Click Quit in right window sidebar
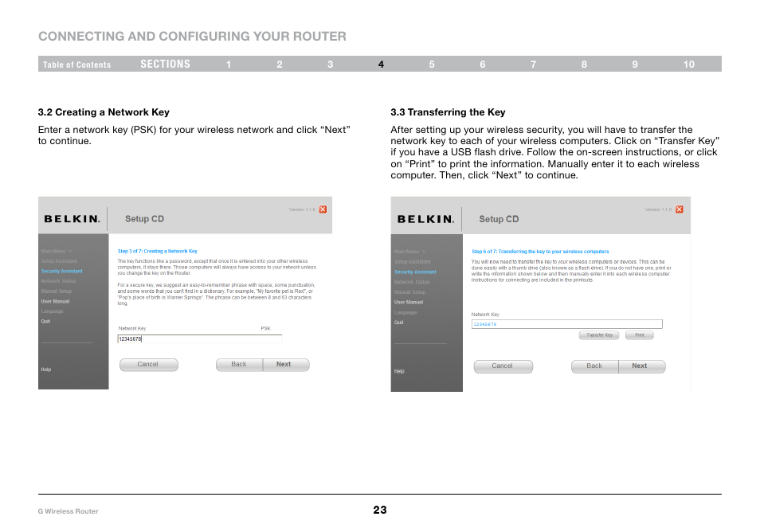 click(399, 323)
